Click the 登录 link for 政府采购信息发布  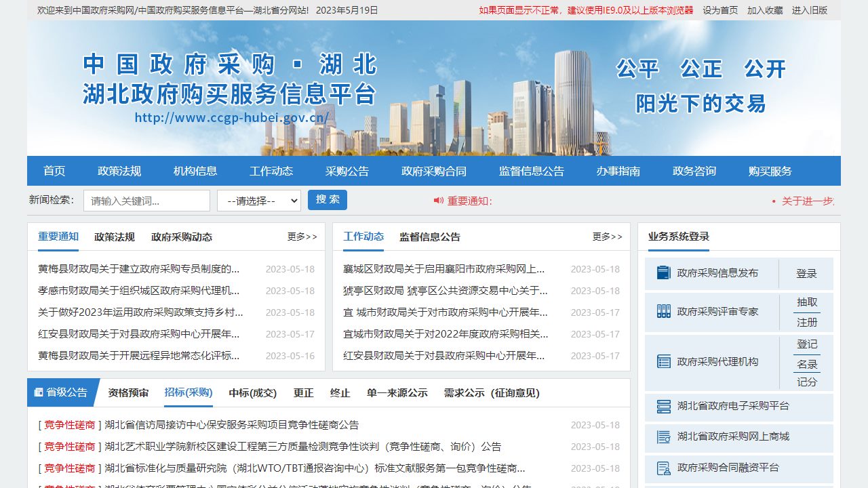pos(808,274)
